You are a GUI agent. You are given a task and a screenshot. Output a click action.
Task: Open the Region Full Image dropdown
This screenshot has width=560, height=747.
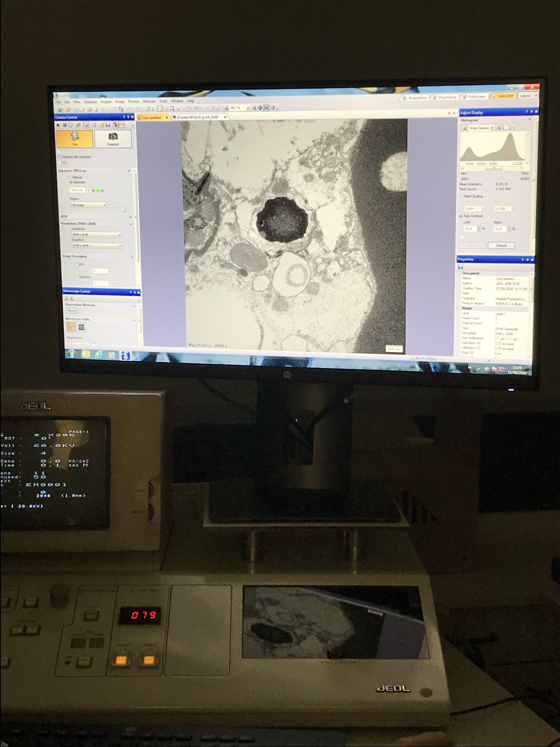88,205
